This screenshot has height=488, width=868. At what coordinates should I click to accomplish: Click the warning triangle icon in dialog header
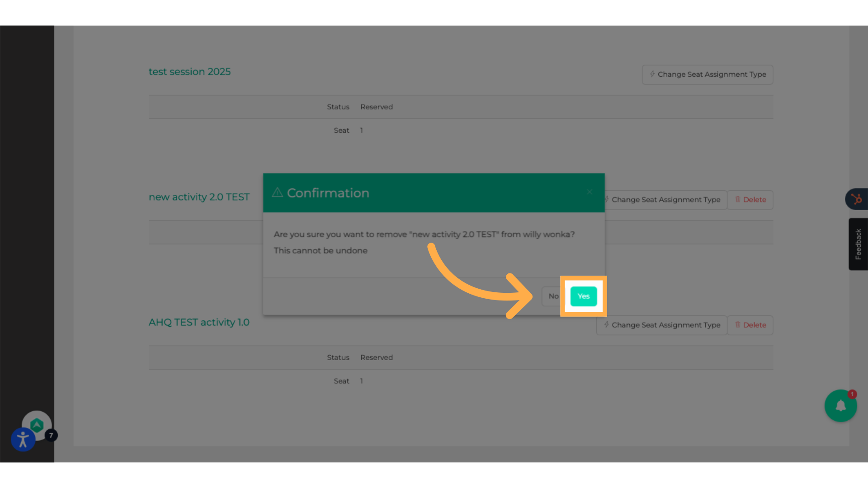coord(278,193)
